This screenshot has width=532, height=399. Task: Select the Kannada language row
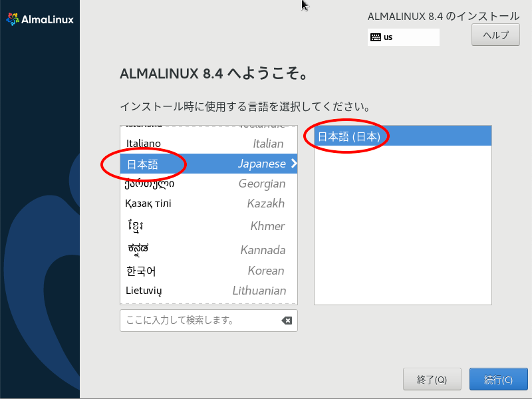209,249
